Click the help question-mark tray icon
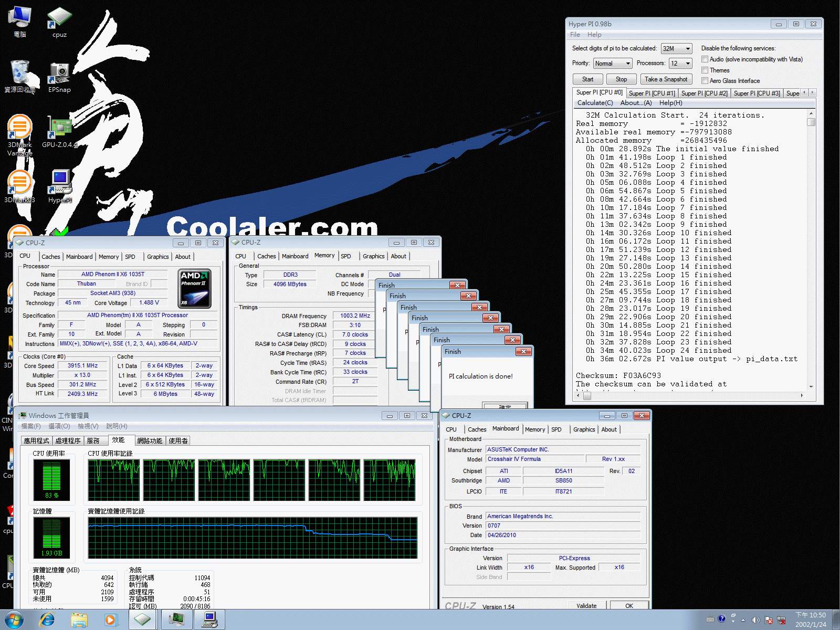Image resolution: width=840 pixels, height=630 pixels. coord(722,619)
